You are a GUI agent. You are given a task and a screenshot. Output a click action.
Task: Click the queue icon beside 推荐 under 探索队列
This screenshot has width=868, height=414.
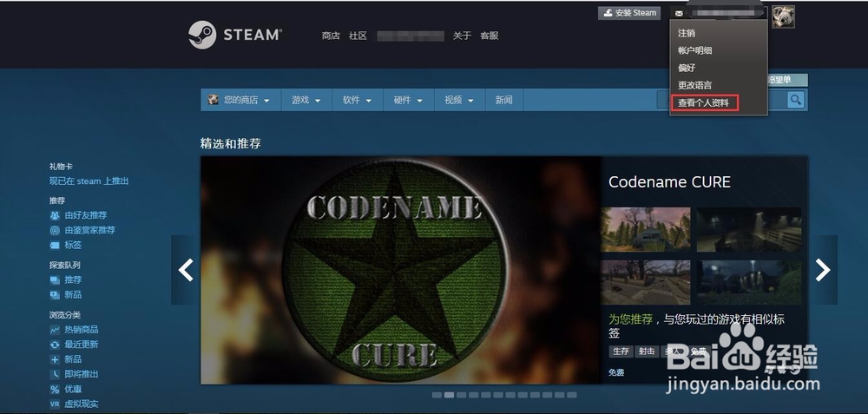point(55,280)
